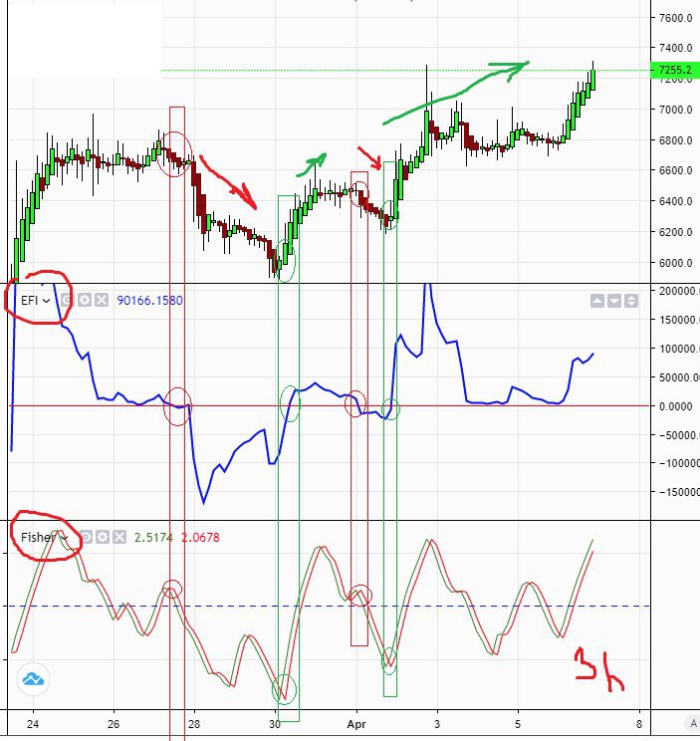Toggle Fisher indicator visibility eye
700x741 pixels.
(86, 537)
